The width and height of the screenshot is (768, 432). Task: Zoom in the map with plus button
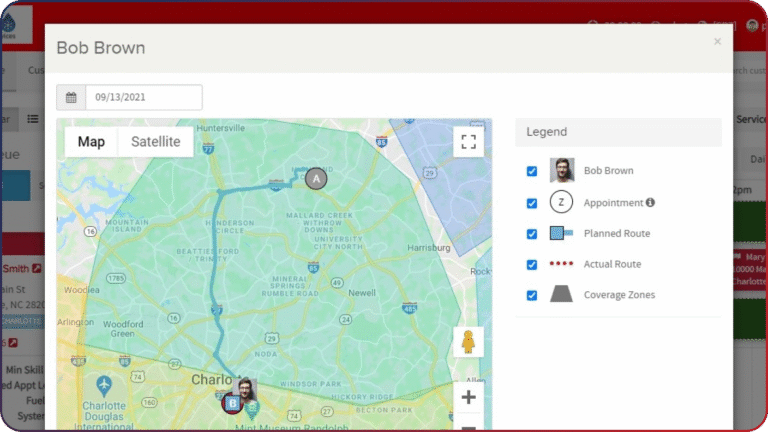(x=468, y=397)
